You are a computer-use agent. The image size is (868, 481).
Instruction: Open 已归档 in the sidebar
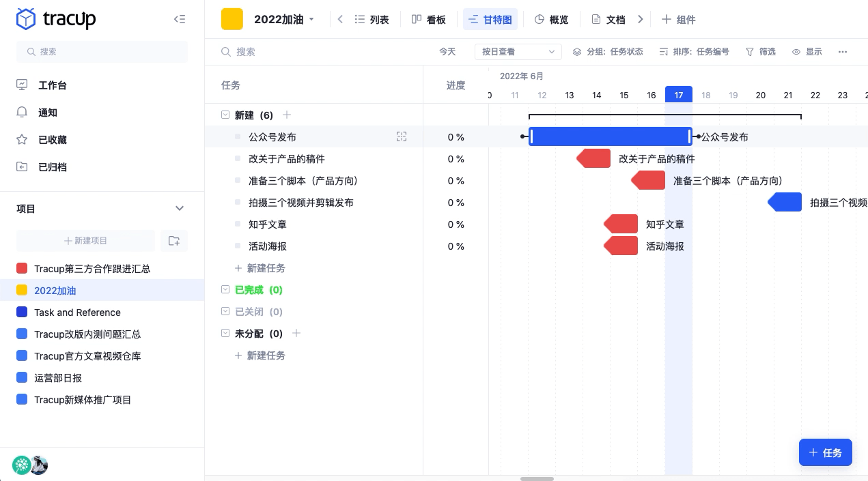[52, 167]
